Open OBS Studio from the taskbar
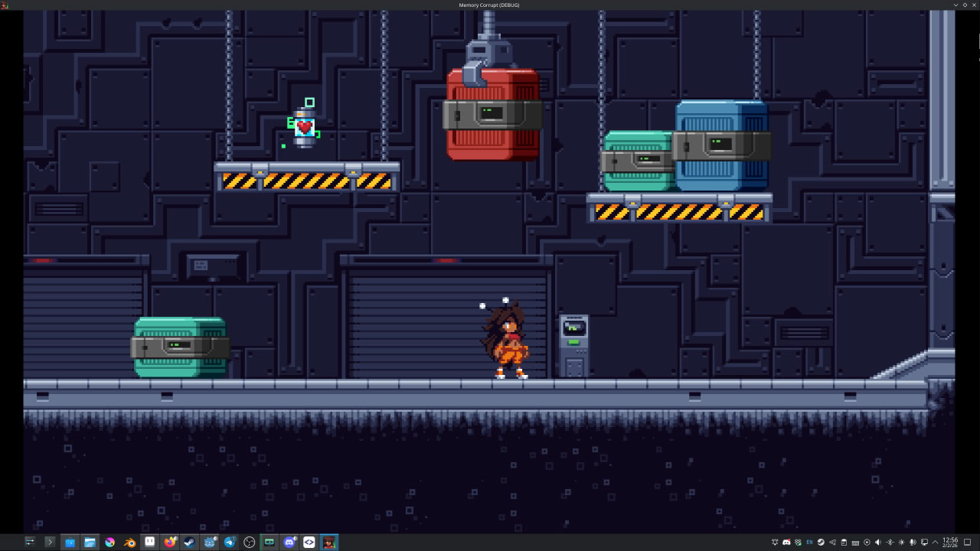980x551 pixels. coord(249,543)
